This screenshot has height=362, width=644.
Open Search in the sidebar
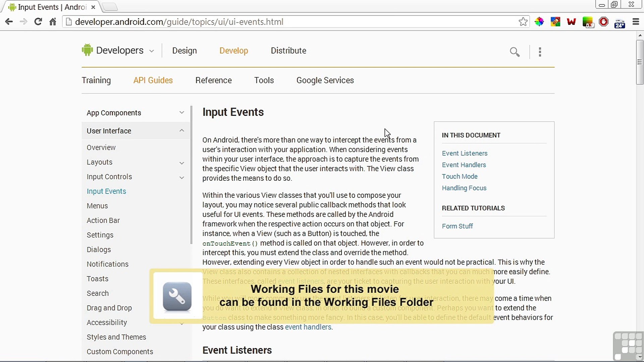click(98, 293)
